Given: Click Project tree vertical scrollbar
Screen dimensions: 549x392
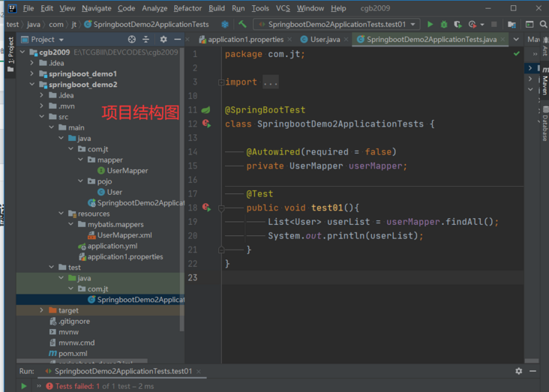Looking at the screenshot, I should pyautogui.click(x=181, y=189).
